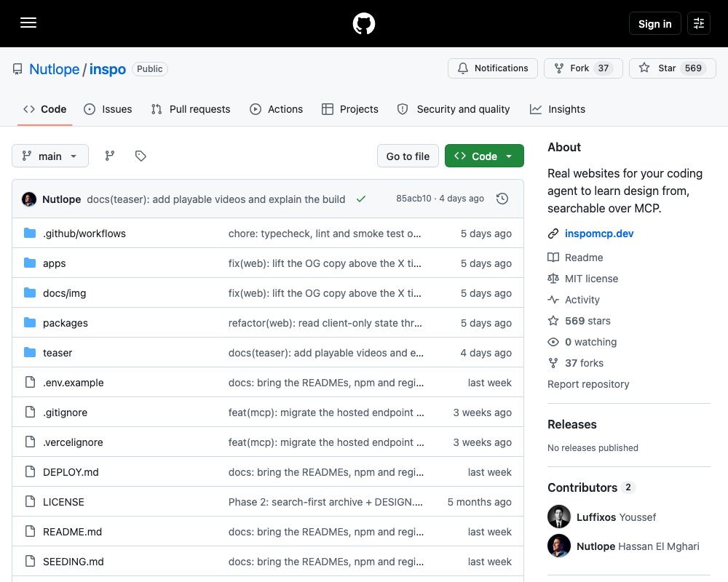The width and height of the screenshot is (728, 582).
Task: Open the Releases section heading
Action: pos(572,424)
